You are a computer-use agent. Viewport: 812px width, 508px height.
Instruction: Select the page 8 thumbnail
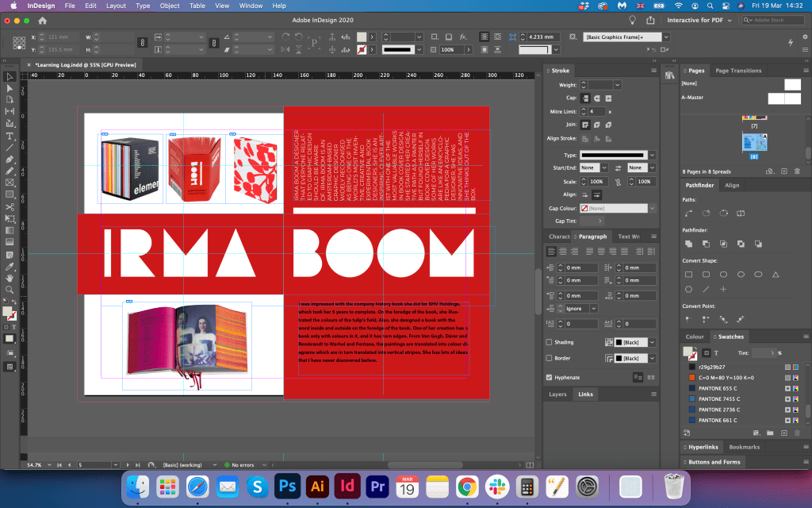(x=753, y=143)
